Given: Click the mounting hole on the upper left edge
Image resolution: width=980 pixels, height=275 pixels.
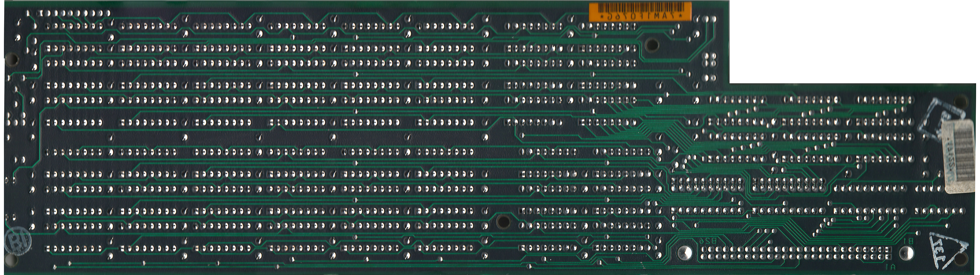Looking at the screenshot, I should point(12,59).
